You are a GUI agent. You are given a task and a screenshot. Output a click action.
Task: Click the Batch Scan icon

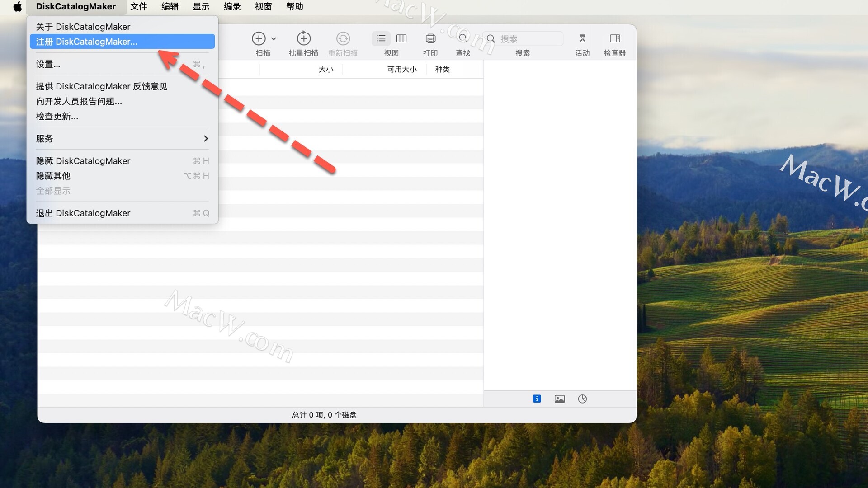[x=303, y=38]
